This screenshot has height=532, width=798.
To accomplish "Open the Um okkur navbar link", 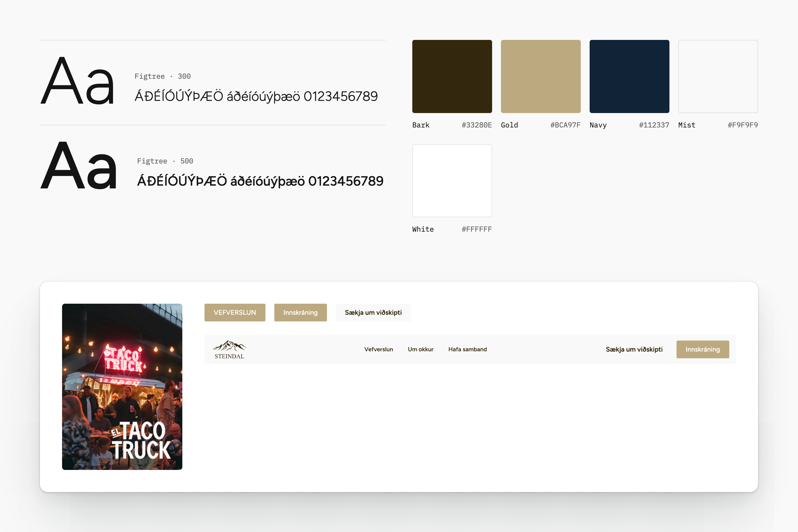I will pos(421,349).
